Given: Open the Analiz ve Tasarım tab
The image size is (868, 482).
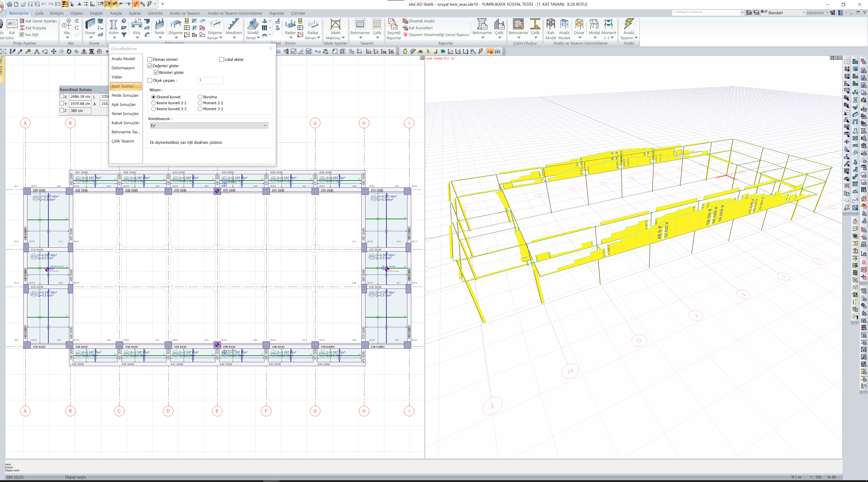Looking at the screenshot, I should (185, 13).
